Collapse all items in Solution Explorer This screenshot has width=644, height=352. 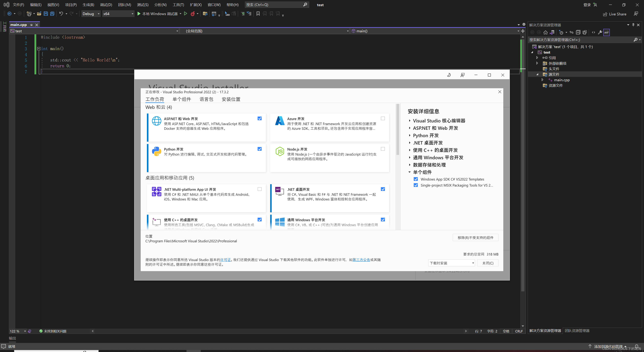click(578, 32)
